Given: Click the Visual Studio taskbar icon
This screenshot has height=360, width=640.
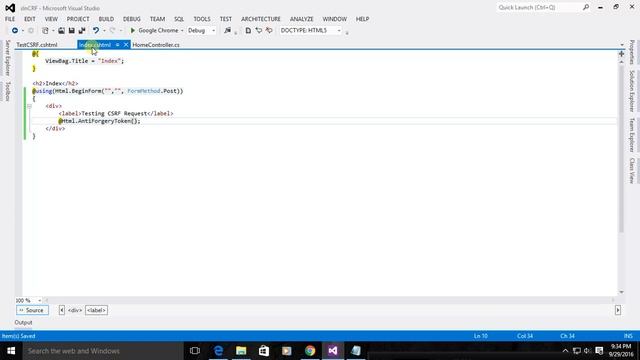Looking at the screenshot, I should pos(333,351).
